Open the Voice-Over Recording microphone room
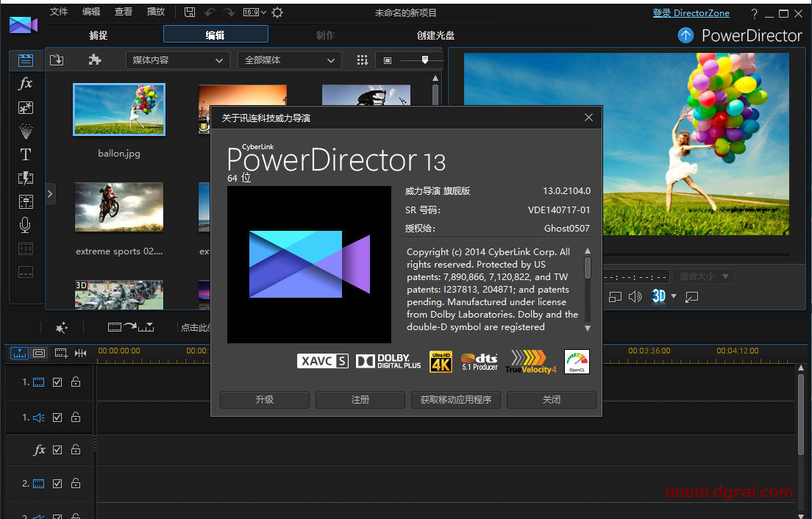The height and width of the screenshot is (519, 812). (x=25, y=225)
